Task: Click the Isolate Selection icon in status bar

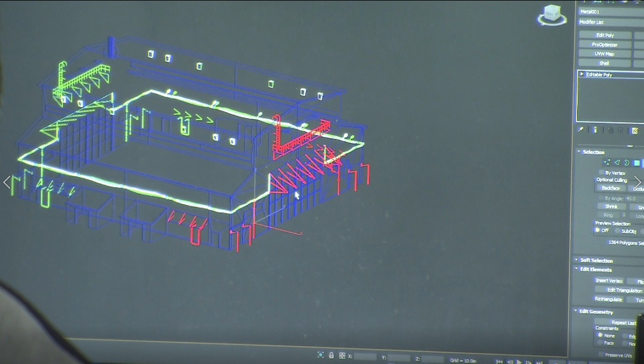Action: [321, 356]
